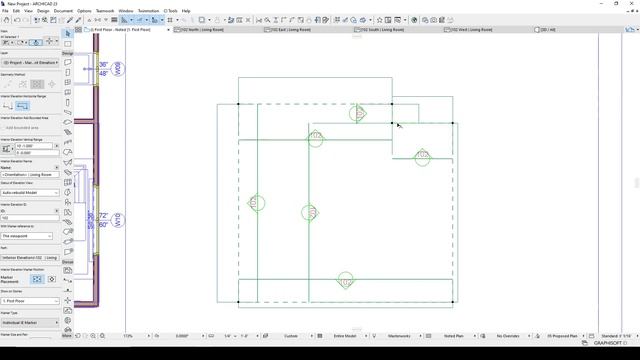Select the globe tool near toolbox bottom
This screenshot has height=360, width=640.
pyautogui.click(x=68, y=320)
